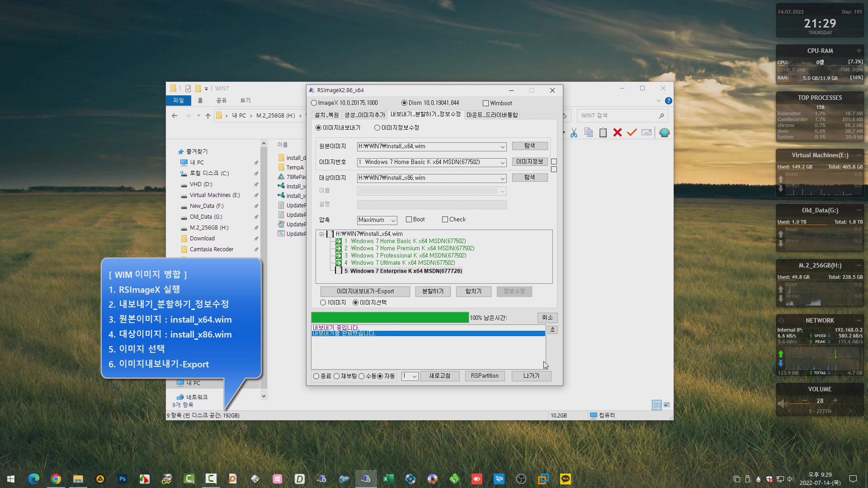Increase volume with plus in VOLUME widget

click(835, 401)
